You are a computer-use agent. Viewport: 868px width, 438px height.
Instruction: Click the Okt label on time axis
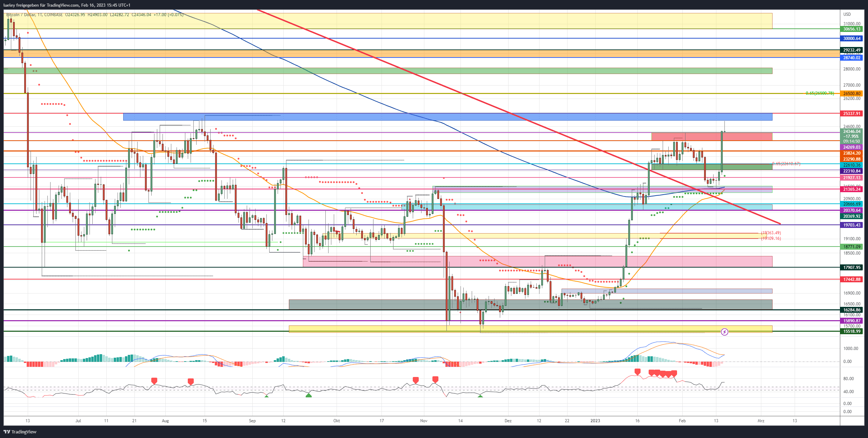pos(337,421)
